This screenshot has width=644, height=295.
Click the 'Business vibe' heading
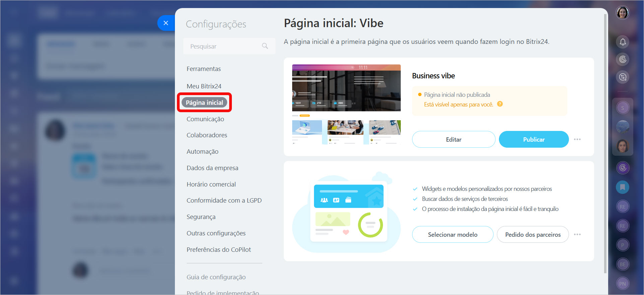(x=433, y=76)
